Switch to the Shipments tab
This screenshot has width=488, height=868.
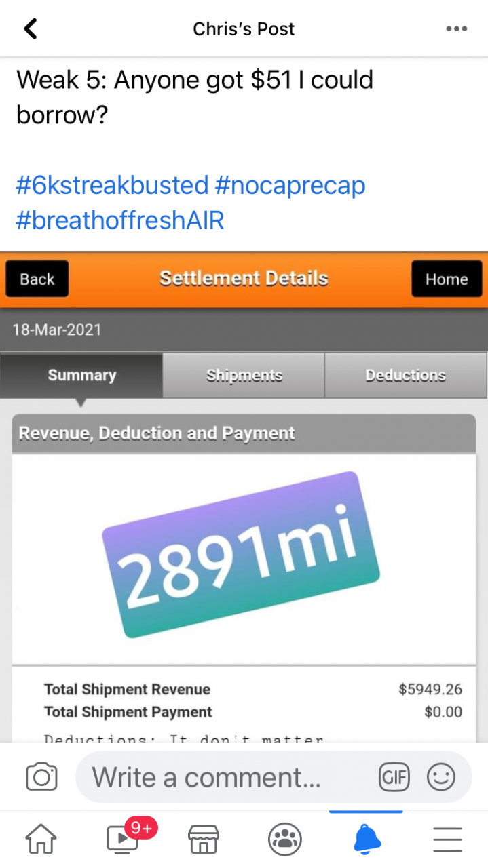[244, 375]
